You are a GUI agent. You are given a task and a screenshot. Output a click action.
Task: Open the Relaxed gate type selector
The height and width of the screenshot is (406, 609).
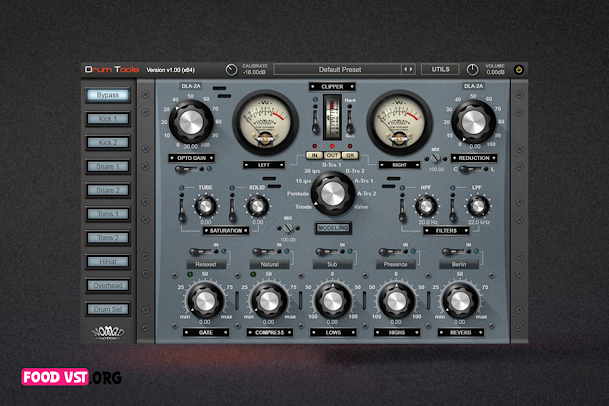click(205, 265)
